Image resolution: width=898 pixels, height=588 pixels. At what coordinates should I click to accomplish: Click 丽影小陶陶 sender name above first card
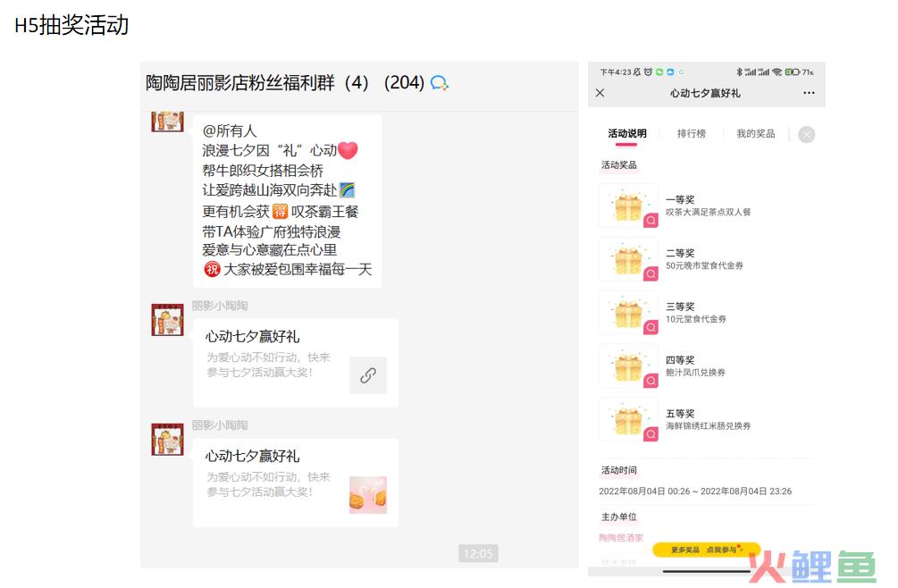click(220, 306)
